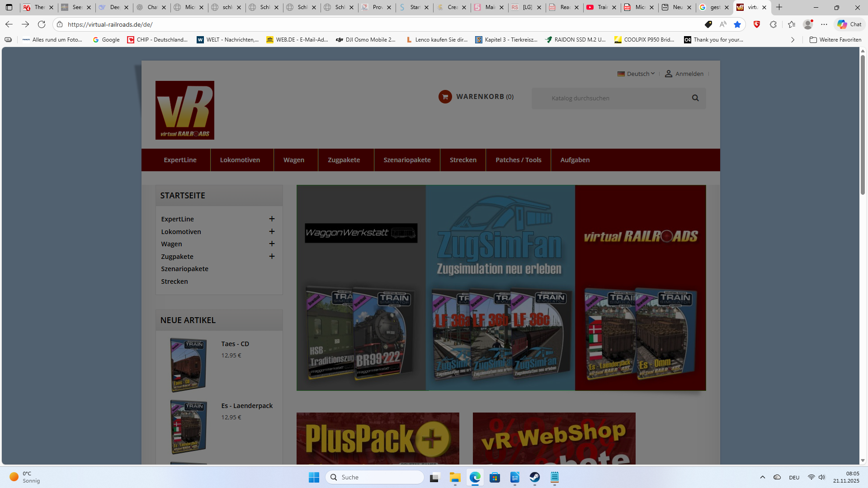Expand the Zugpakete sidebar category

click(x=272, y=256)
